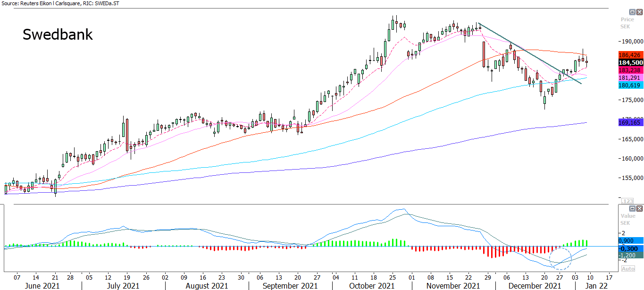
Task: Click the December 2021 time axis label
Action: (535, 286)
